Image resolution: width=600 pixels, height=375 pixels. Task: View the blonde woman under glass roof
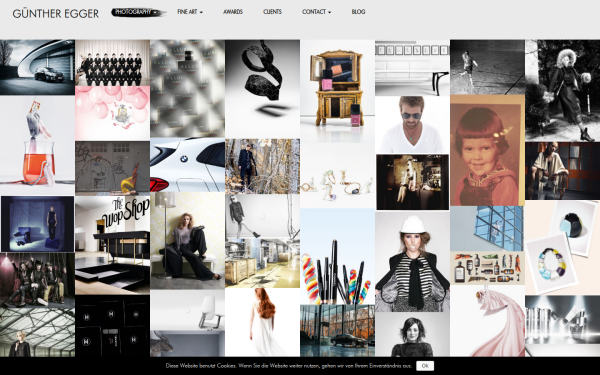[37, 333]
